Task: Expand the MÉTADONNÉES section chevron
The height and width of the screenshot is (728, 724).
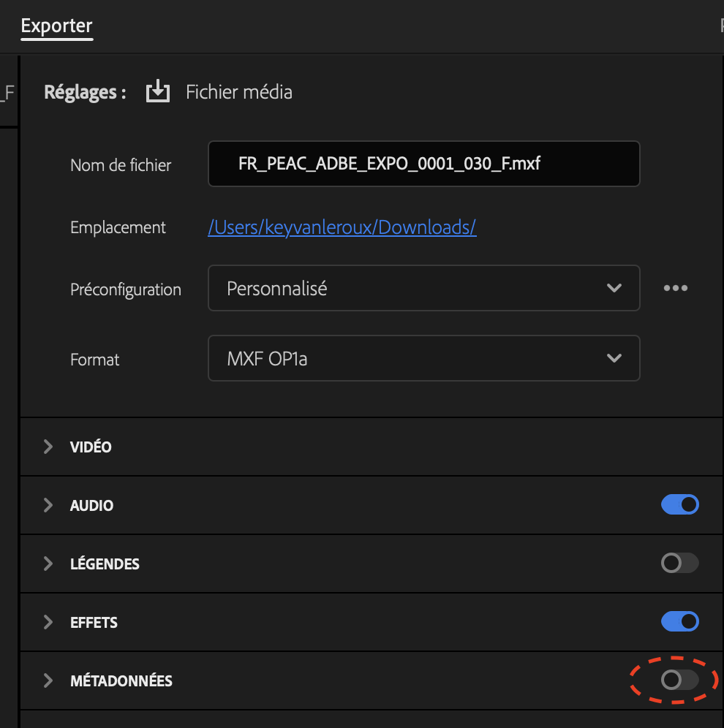Action: tap(48, 680)
